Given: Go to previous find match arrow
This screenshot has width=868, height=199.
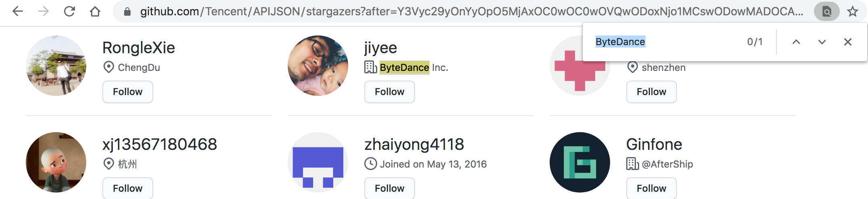Looking at the screenshot, I should 796,42.
